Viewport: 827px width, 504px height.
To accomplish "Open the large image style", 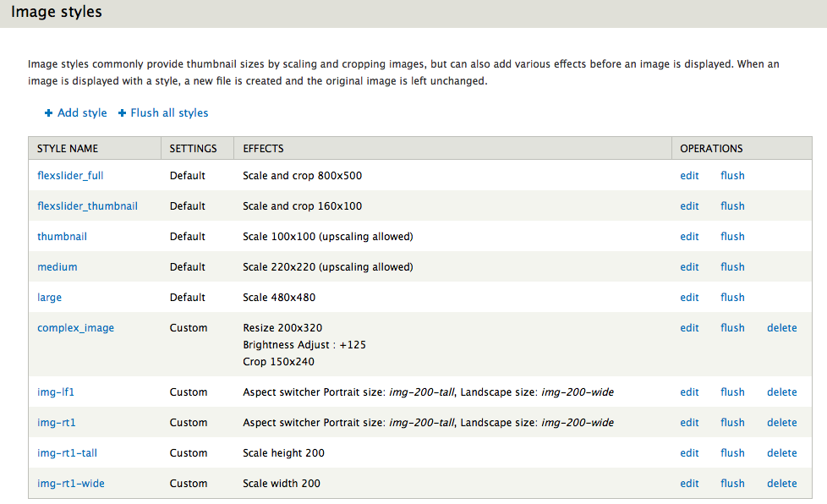I will (x=49, y=297).
